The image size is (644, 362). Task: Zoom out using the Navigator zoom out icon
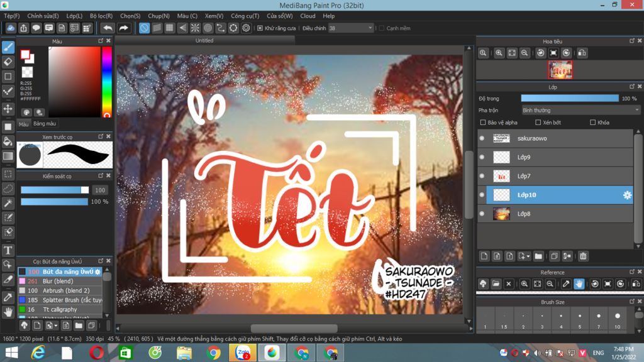(x=525, y=53)
